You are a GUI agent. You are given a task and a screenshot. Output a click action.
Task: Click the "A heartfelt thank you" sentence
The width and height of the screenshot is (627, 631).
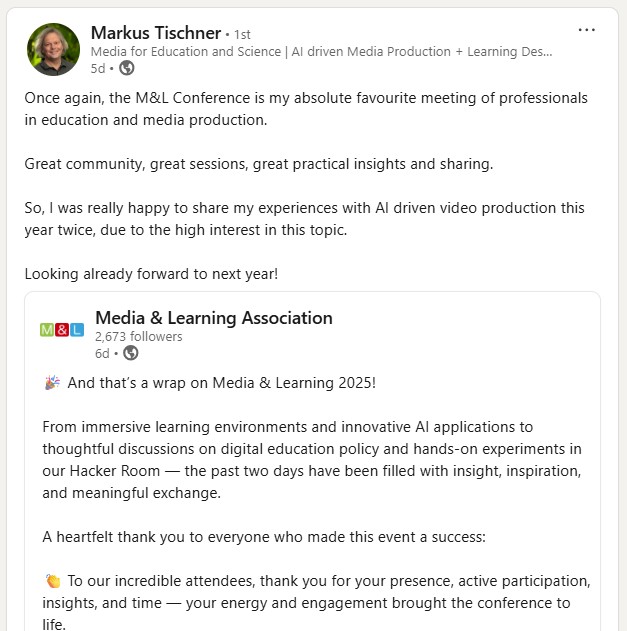(x=264, y=537)
